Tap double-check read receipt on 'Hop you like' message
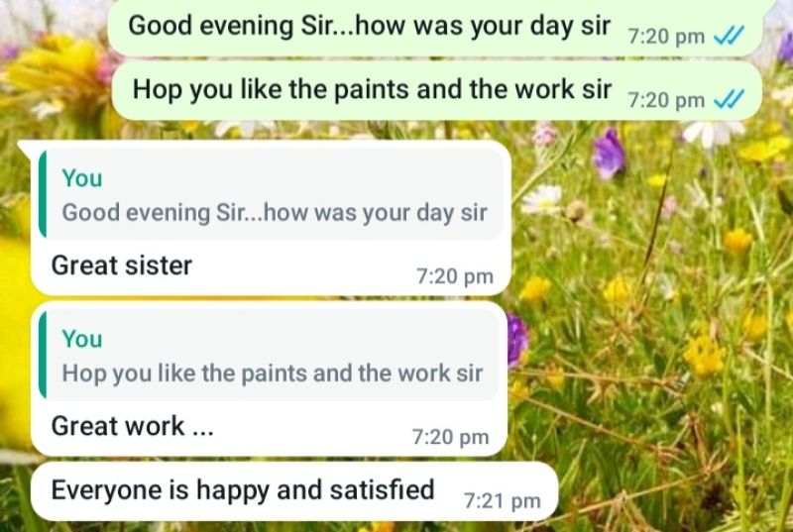 (729, 99)
